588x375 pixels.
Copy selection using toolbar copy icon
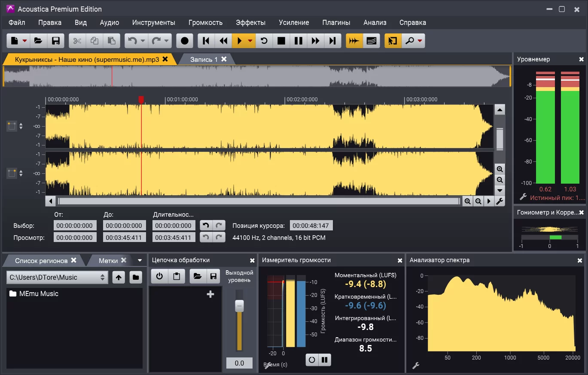tap(94, 41)
